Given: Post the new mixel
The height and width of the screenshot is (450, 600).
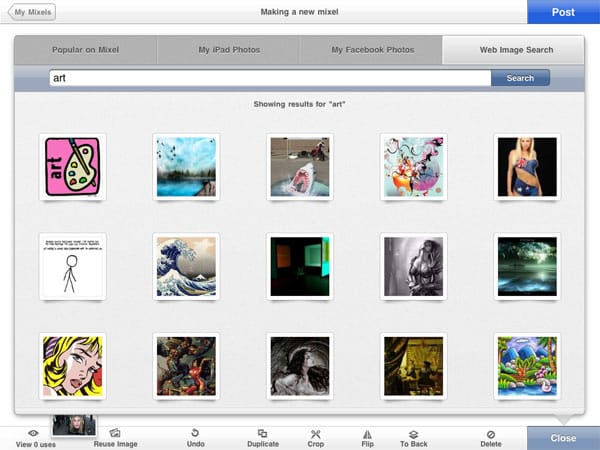Looking at the screenshot, I should click(x=563, y=12).
